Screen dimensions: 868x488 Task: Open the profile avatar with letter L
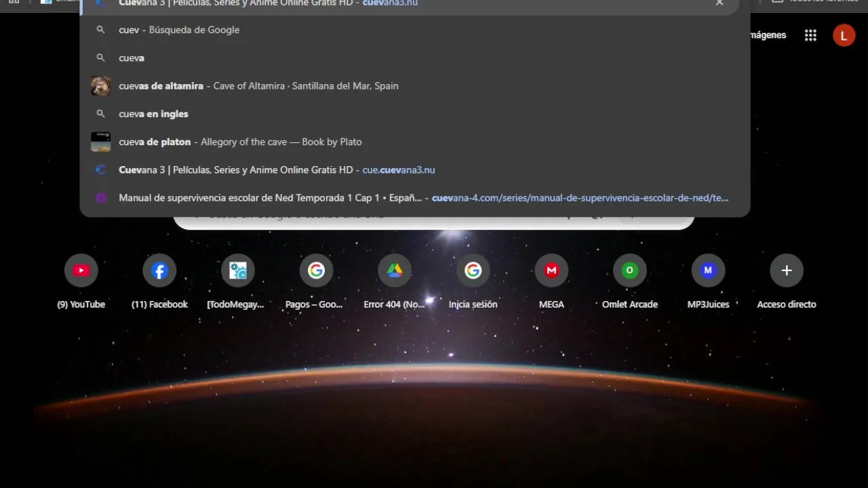click(x=844, y=35)
